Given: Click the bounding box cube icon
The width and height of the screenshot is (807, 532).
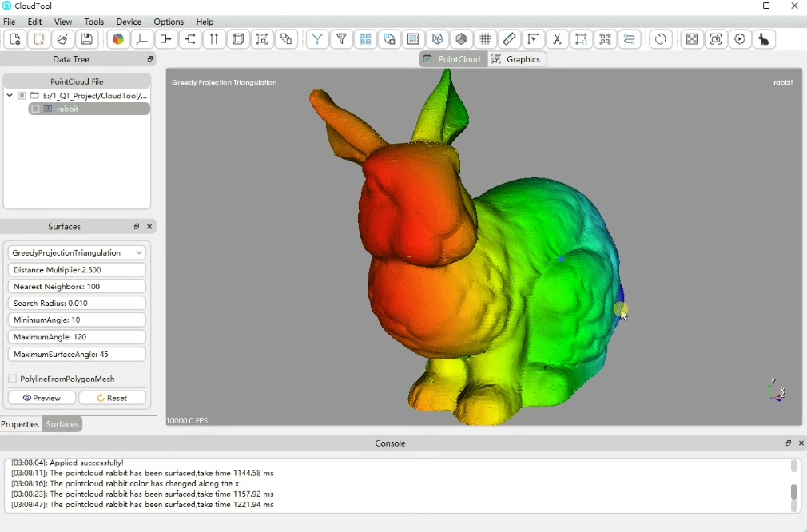Looking at the screenshot, I should (238, 39).
